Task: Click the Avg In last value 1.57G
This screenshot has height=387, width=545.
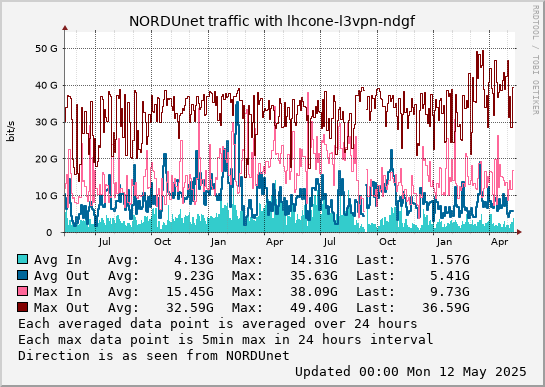Action: coord(450,260)
